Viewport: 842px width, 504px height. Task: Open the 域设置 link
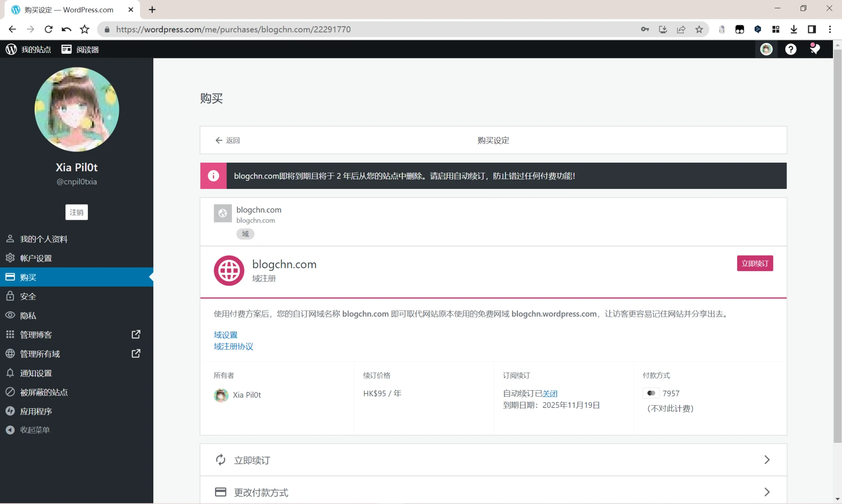click(x=225, y=335)
